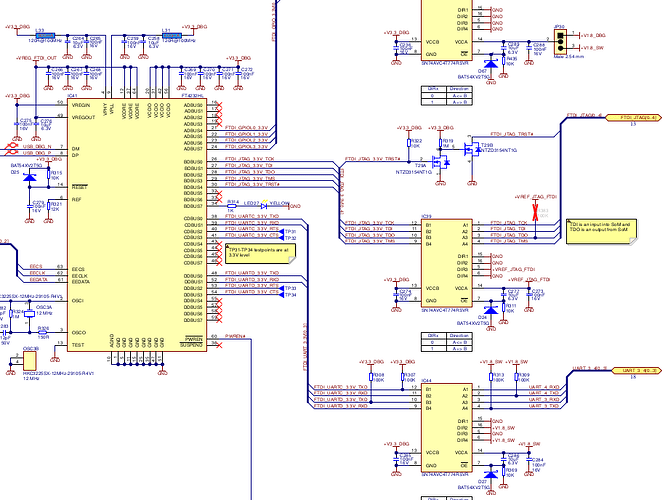
Task: Click the EECS pin label on IC41
Action: point(78,269)
